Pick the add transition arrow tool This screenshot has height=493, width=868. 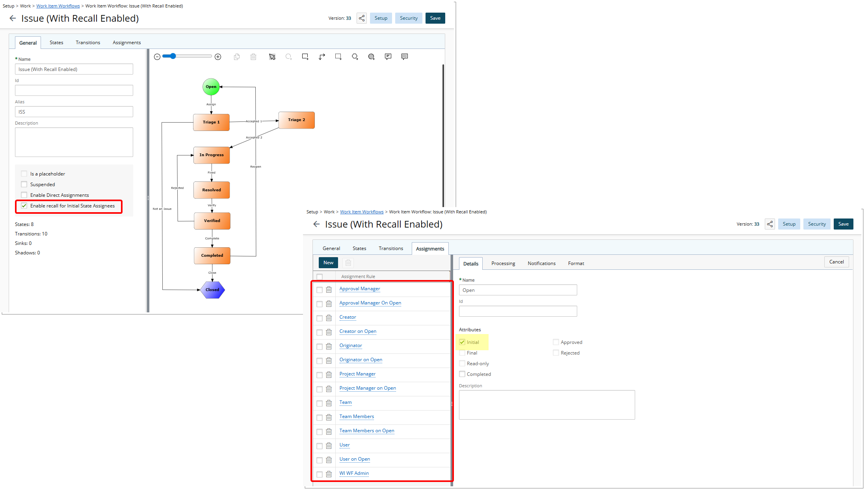coord(322,57)
